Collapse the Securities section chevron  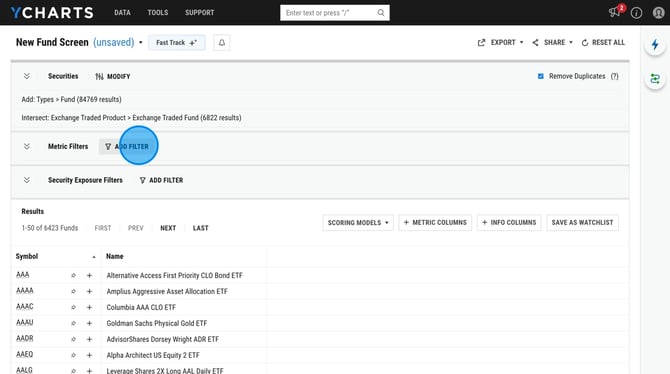[x=26, y=76]
